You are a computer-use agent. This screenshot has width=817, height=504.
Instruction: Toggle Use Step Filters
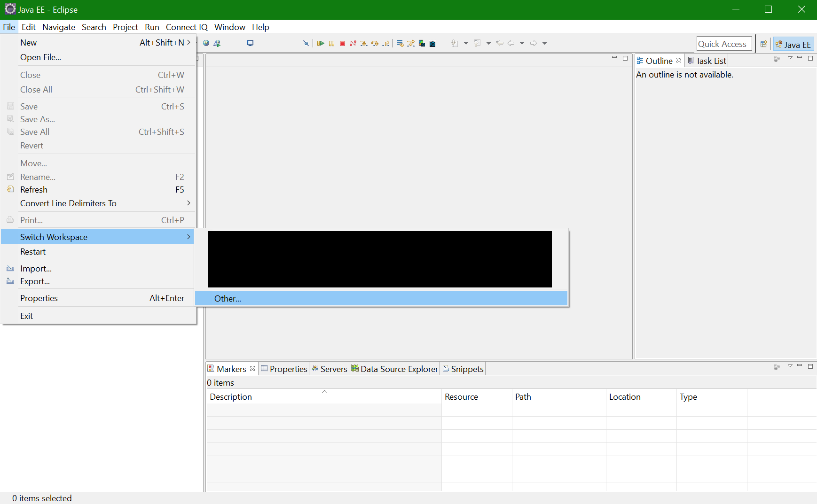pyautogui.click(x=411, y=43)
